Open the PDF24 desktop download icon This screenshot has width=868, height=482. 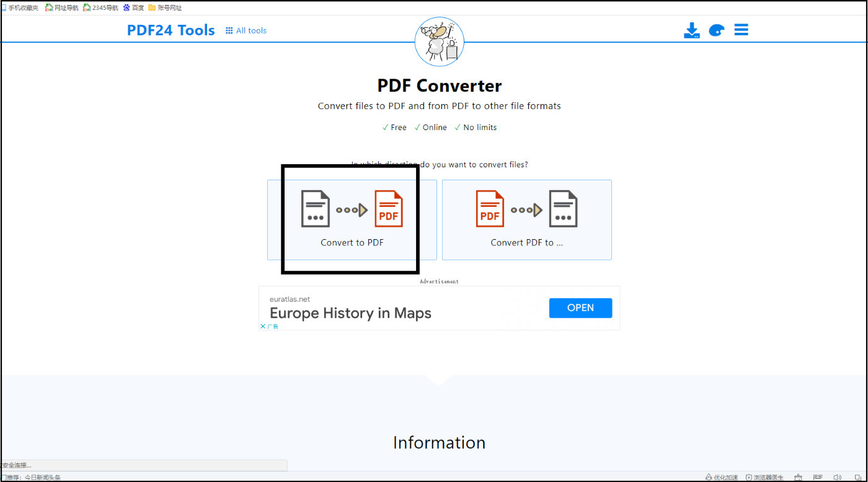[691, 30]
